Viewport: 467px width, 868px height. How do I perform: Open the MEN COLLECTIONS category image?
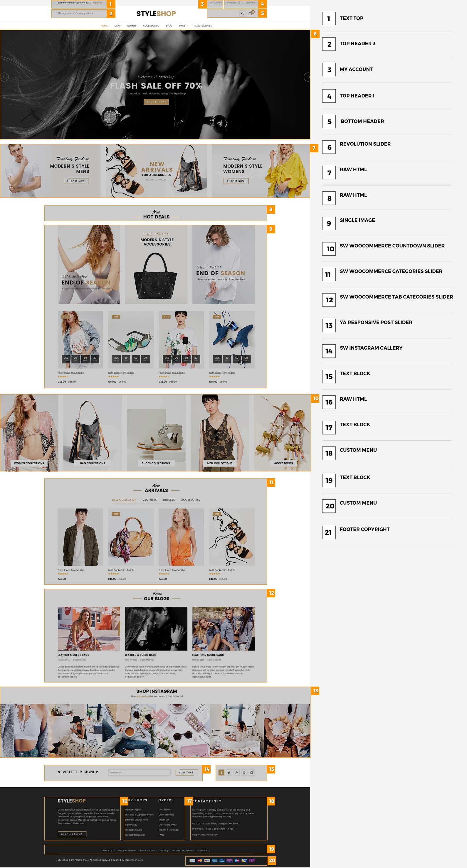pos(219,433)
